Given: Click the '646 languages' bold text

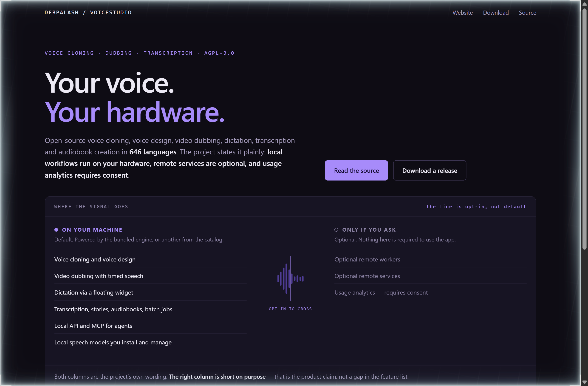Looking at the screenshot, I should click(153, 152).
